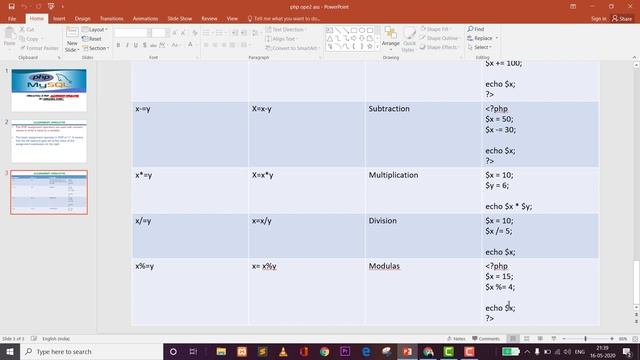Open the Animations tab
This screenshot has height=360, width=640.
(x=145, y=19)
